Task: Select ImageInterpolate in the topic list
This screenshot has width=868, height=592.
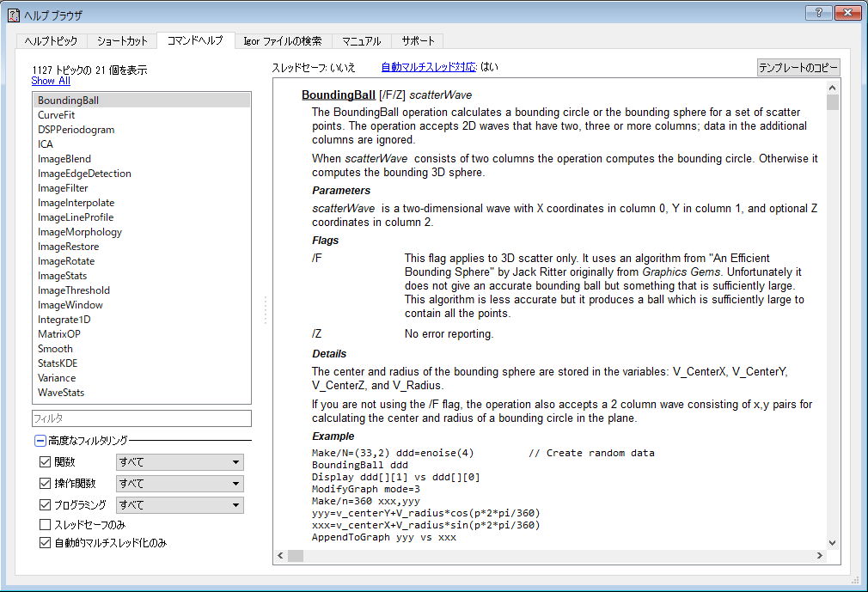Action: pos(142,203)
